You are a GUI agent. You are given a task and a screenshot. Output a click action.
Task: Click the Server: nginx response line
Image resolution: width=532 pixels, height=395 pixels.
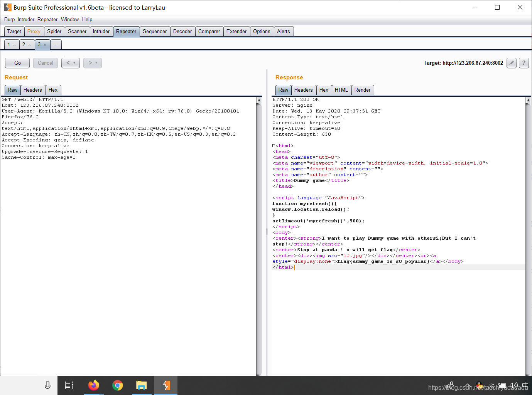(x=292, y=105)
